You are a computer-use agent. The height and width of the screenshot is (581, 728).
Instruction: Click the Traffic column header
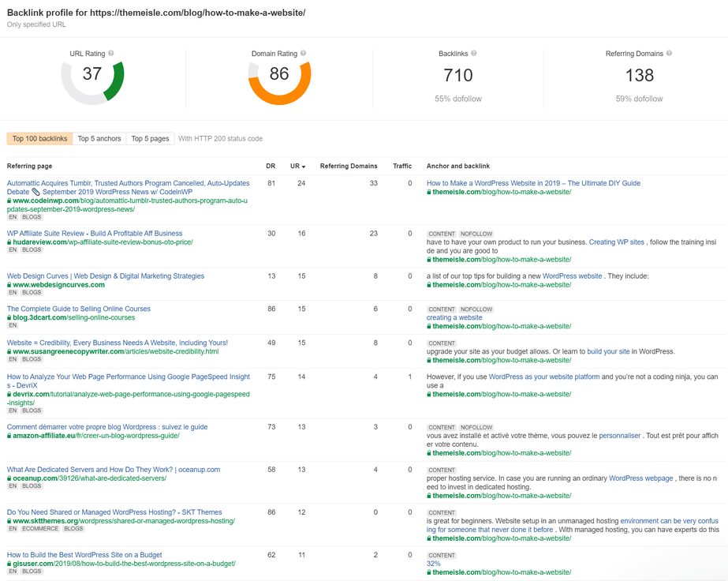402,166
